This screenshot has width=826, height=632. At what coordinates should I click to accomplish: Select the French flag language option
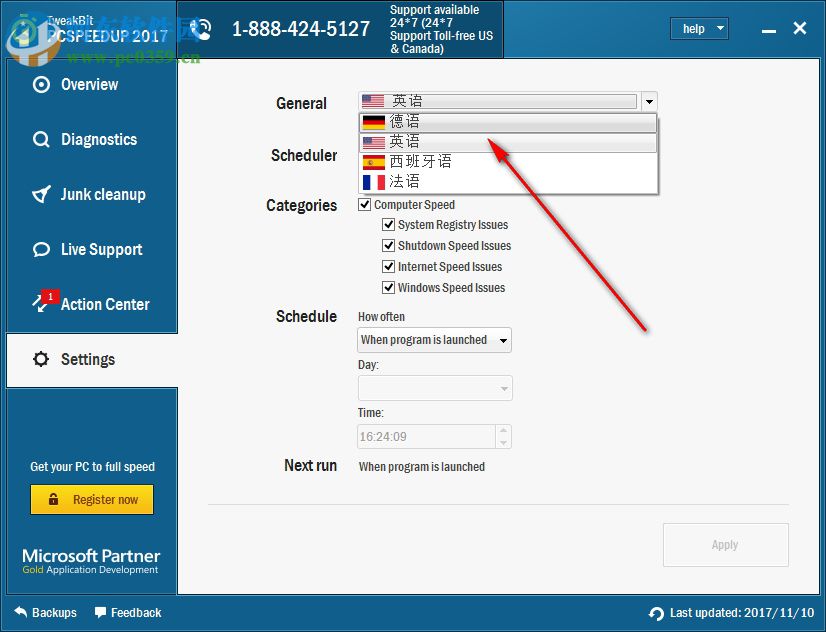tap(374, 182)
